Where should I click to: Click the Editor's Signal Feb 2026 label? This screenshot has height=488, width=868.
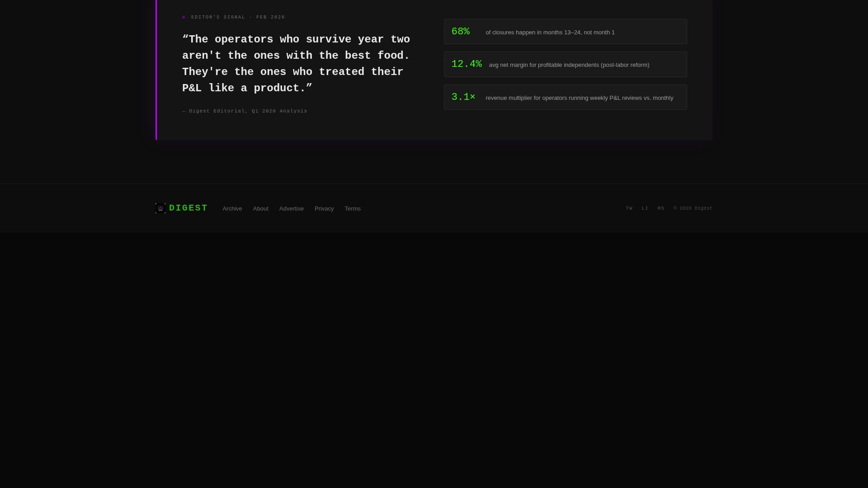click(238, 17)
